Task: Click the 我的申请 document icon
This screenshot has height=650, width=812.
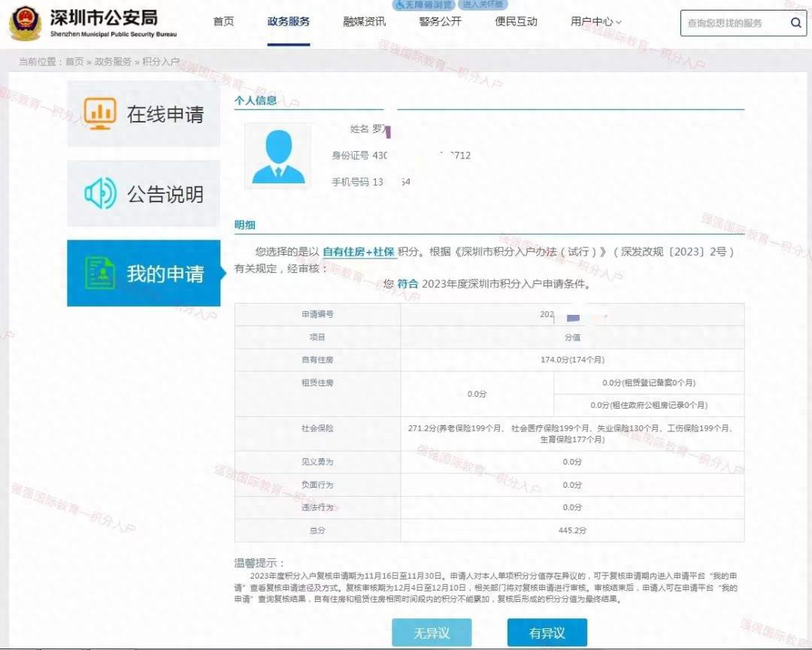Action: click(x=99, y=274)
